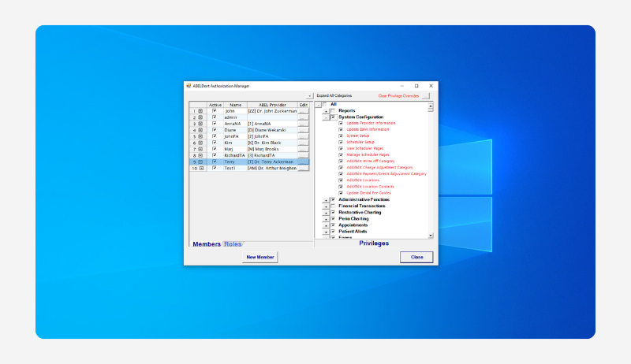The image size is (631, 364).
Task: Click the row icon beside member RichardTA
Action: click(200, 155)
